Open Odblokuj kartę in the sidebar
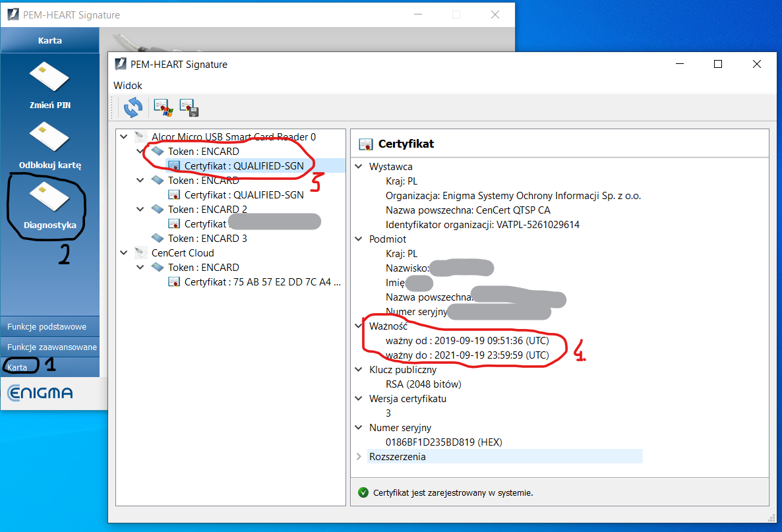Viewport: 782px width, 532px height. coord(50,144)
